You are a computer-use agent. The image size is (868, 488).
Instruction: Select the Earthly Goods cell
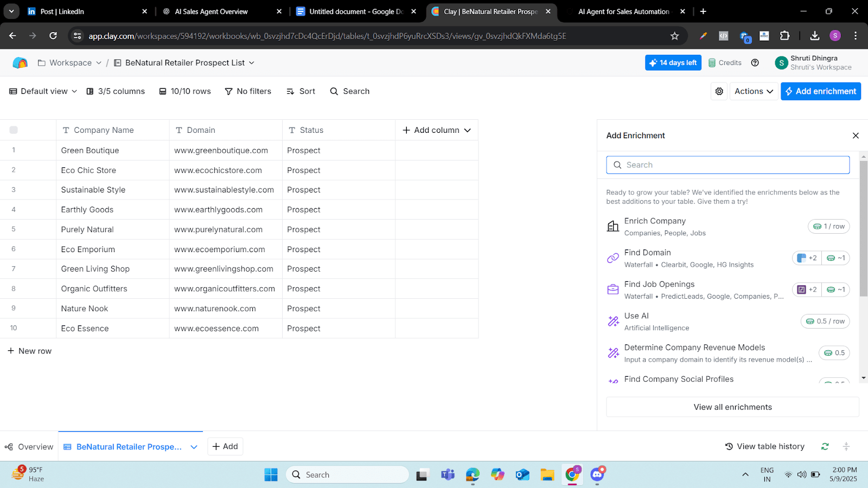point(113,210)
